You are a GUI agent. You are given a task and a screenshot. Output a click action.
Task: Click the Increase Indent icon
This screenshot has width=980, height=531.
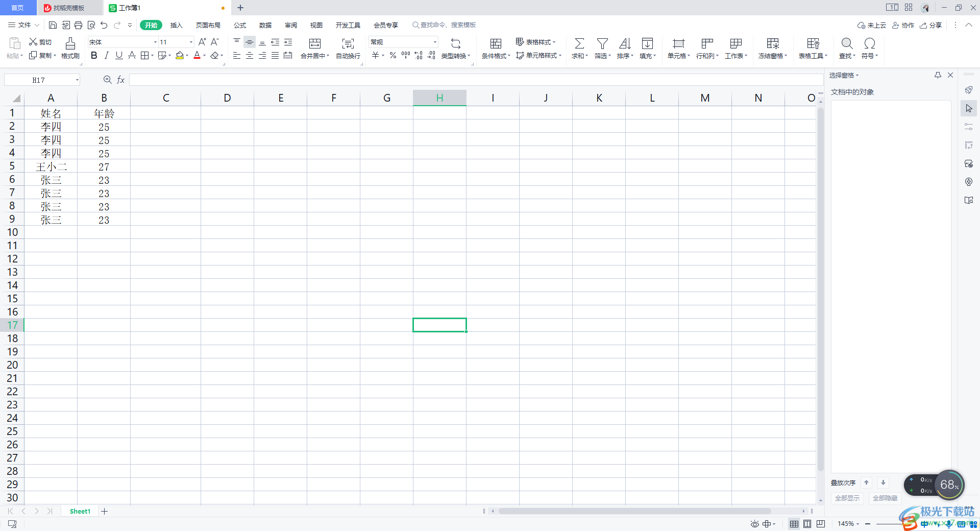[x=288, y=42]
